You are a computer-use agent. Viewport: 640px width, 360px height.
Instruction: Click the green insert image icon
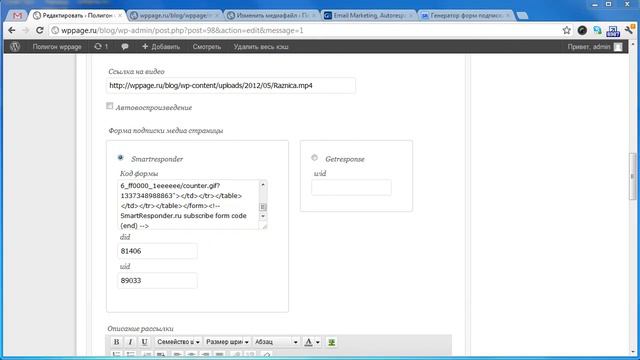331,342
